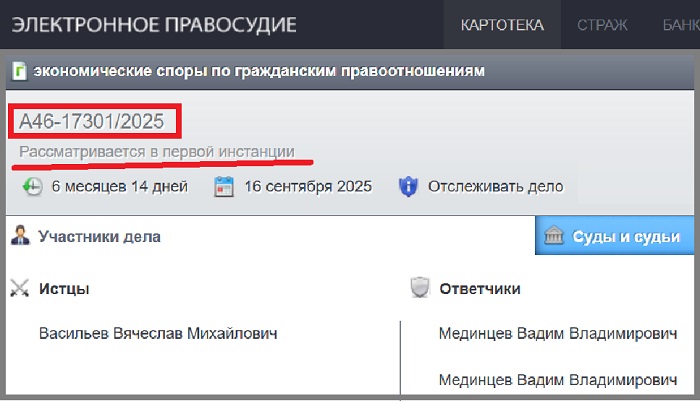The width and height of the screenshot is (700, 401).
Task: Click the person icon next to Участники дела
Action: (x=19, y=237)
